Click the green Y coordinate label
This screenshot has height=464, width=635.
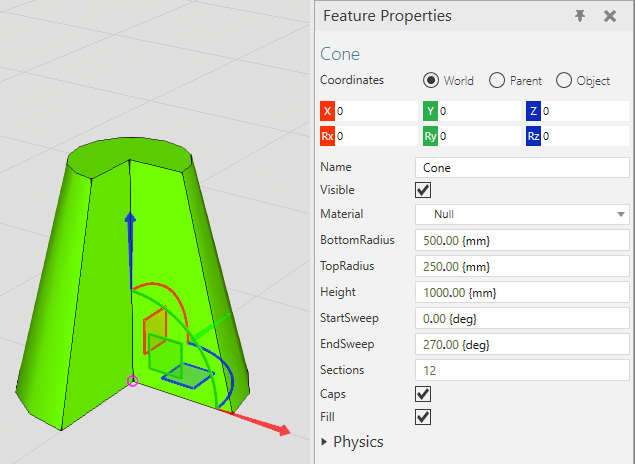(x=430, y=111)
